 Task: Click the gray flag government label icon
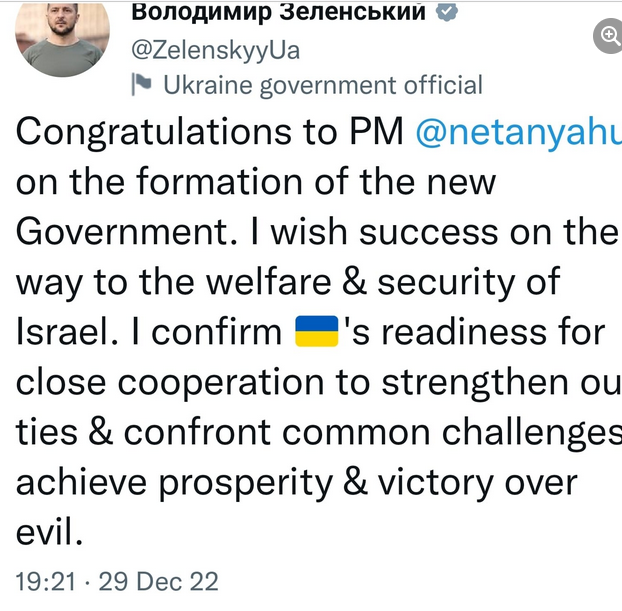coord(142,86)
